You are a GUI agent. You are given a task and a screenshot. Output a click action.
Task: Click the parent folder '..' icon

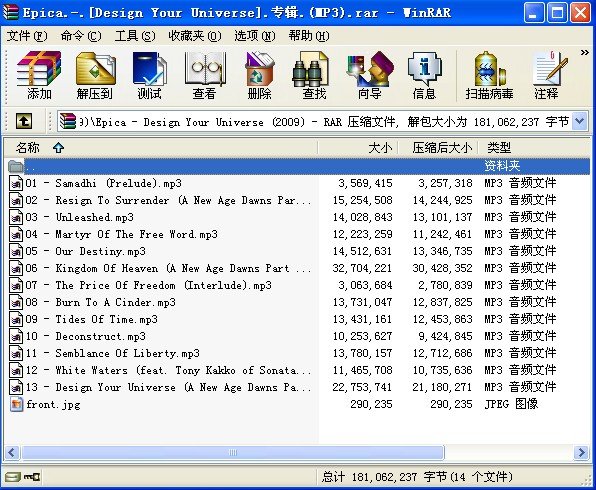[16, 166]
